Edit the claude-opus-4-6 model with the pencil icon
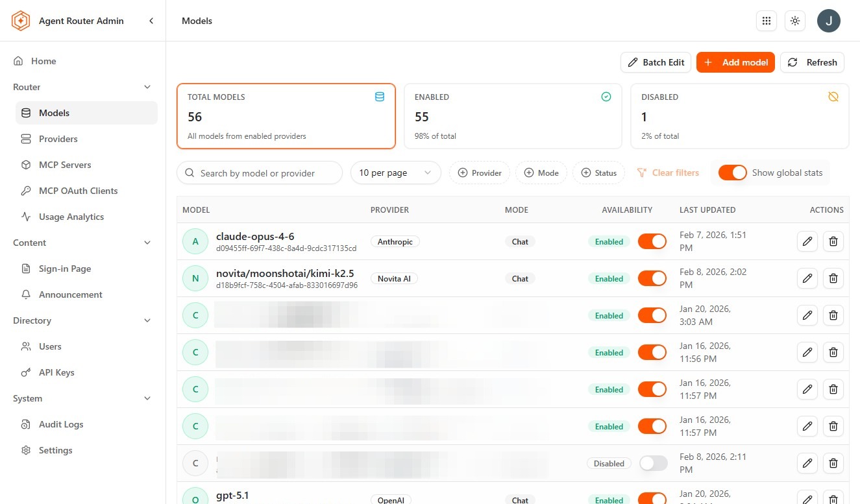 pyautogui.click(x=807, y=241)
